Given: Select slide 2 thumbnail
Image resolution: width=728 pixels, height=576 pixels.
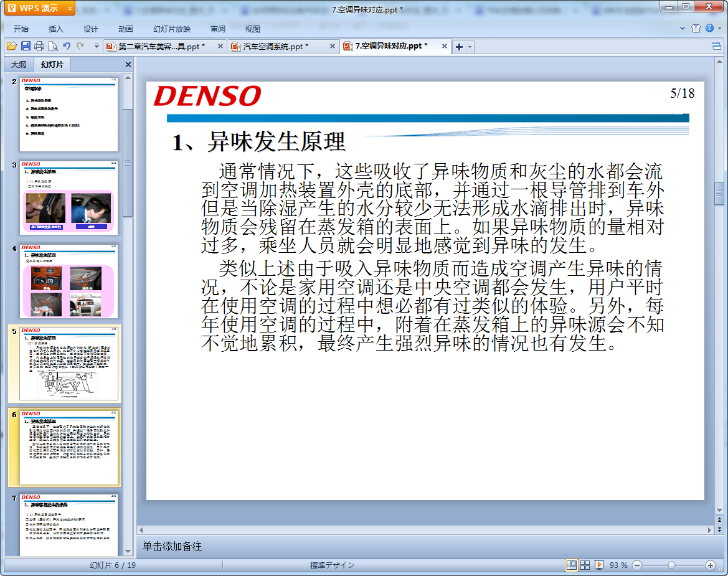Looking at the screenshot, I should (x=69, y=114).
